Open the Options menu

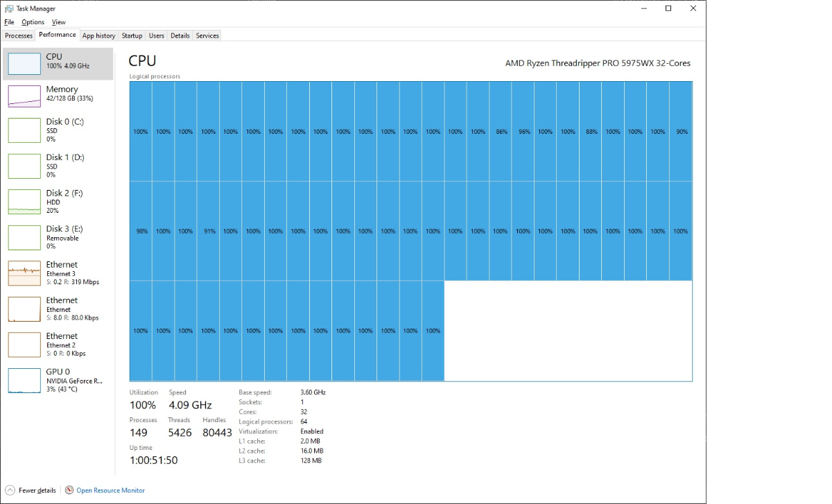(33, 22)
